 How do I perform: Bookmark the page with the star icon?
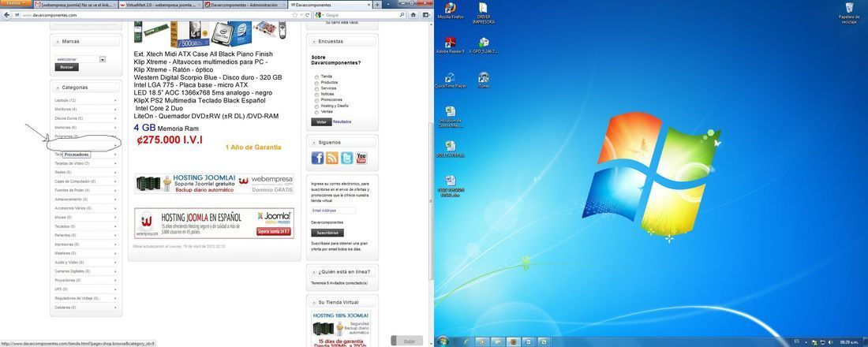294,15
